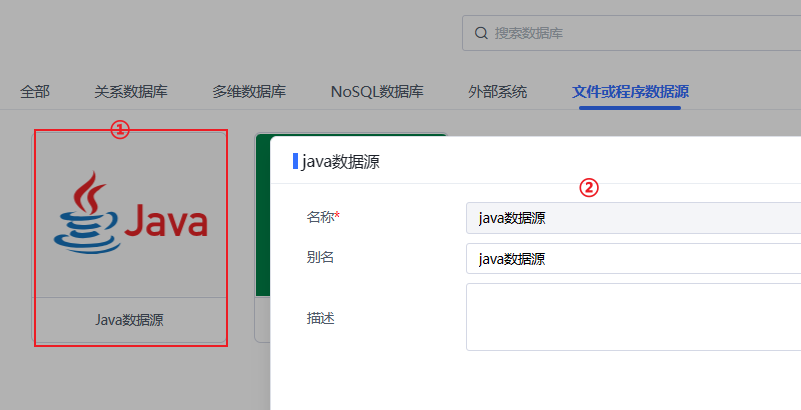
Task: Open the 外部系统 tab
Action: pyautogui.click(x=498, y=92)
